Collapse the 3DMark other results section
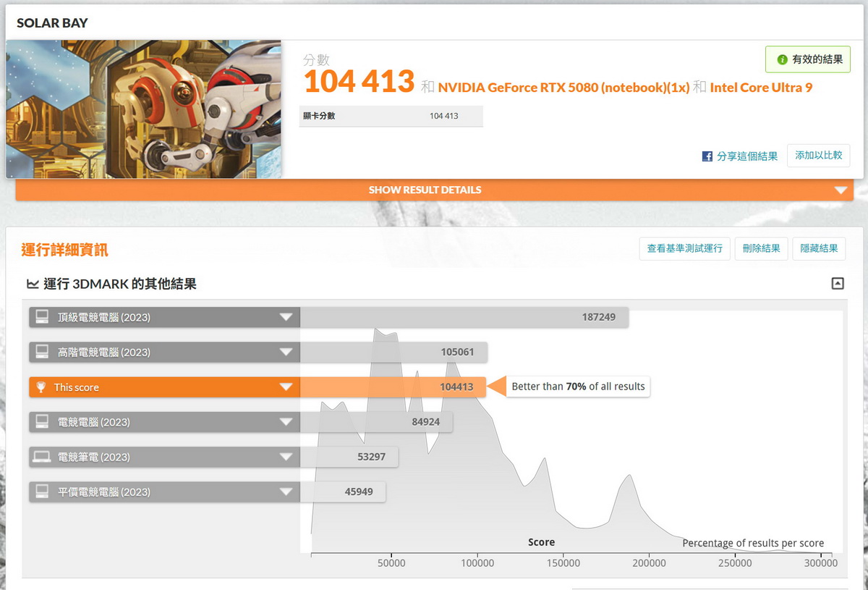The height and width of the screenshot is (590, 868). click(838, 284)
